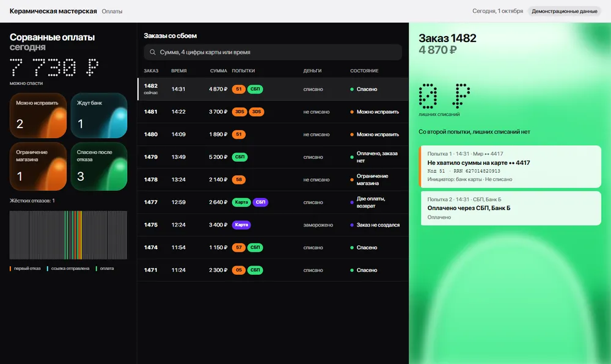Open the "Ждут банк" summary card

click(99, 115)
